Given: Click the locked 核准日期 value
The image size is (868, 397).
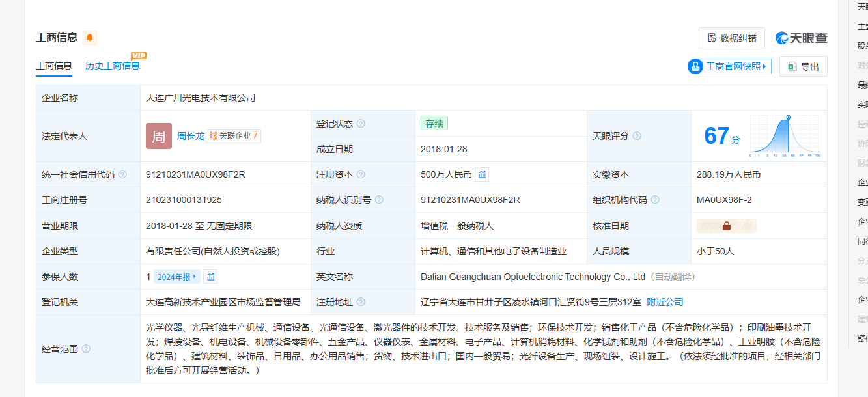Looking at the screenshot, I should (x=726, y=226).
